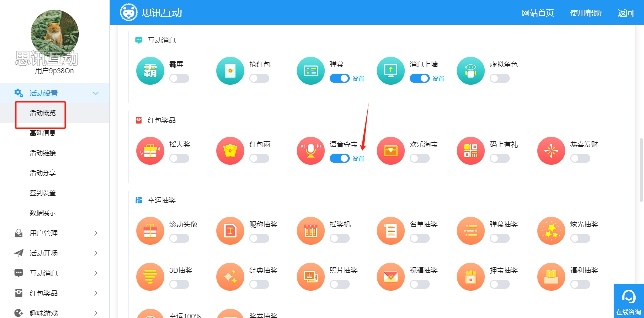Image resolution: width=644 pixels, height=318 pixels.
Task: Select the 摇奖机 lottery machine icon
Action: pos(311,231)
